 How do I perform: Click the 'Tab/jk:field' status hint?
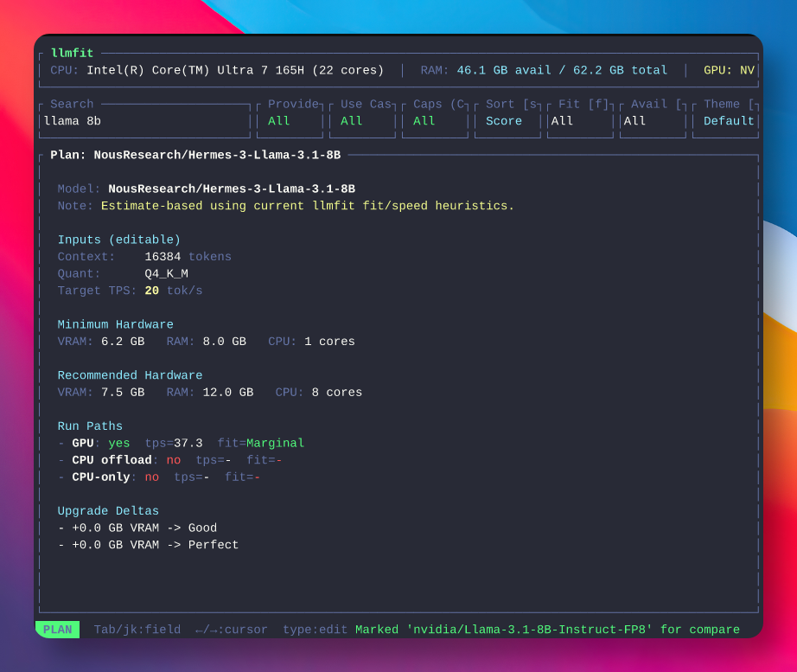click(x=137, y=630)
